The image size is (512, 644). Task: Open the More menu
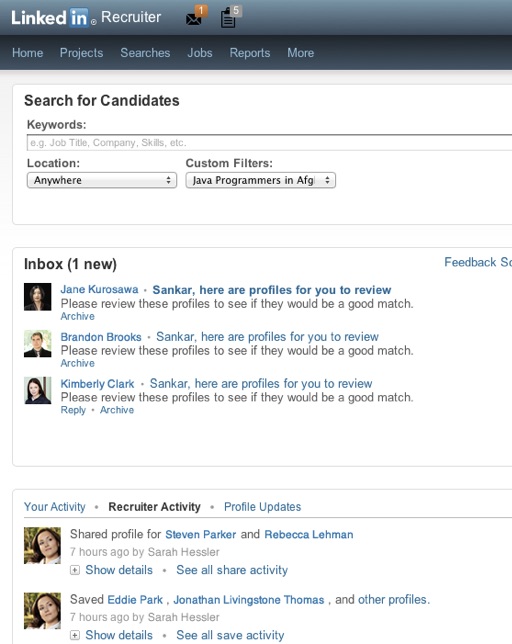tap(301, 53)
